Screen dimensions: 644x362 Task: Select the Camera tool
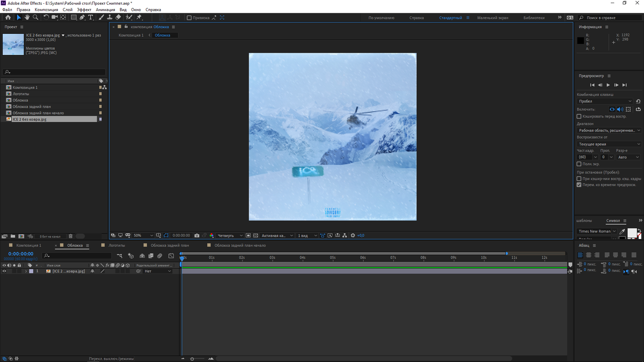point(55,17)
